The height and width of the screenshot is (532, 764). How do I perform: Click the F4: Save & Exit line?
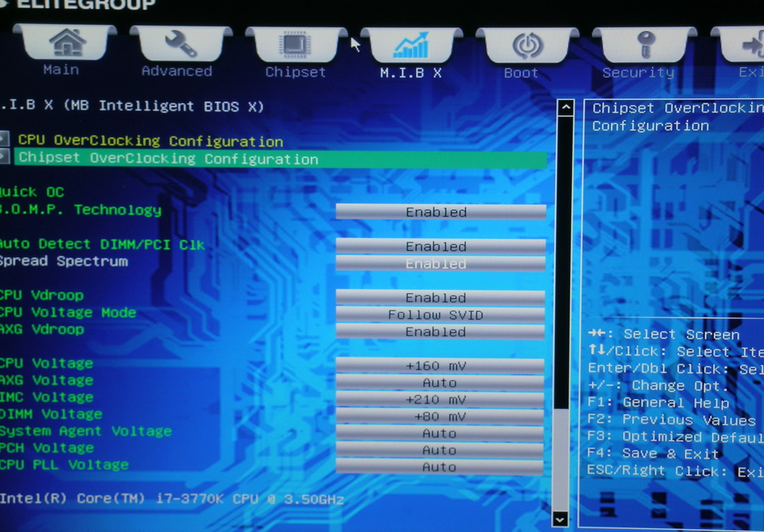tap(653, 454)
